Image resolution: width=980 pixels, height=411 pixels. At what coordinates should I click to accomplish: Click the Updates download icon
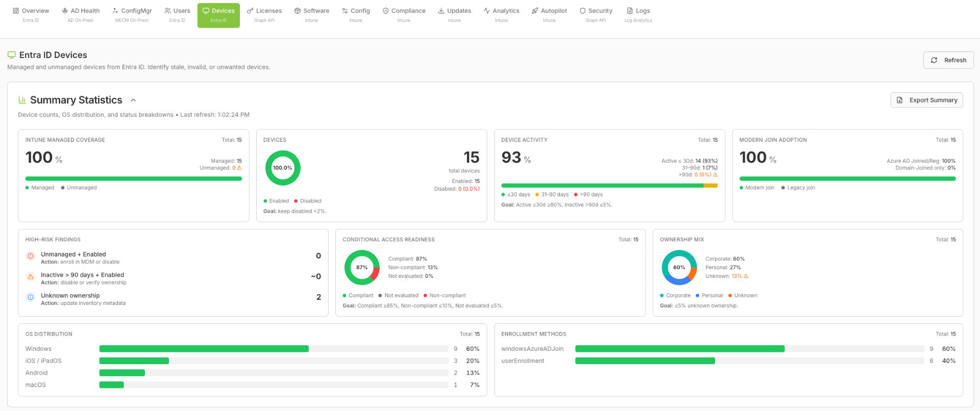(441, 11)
